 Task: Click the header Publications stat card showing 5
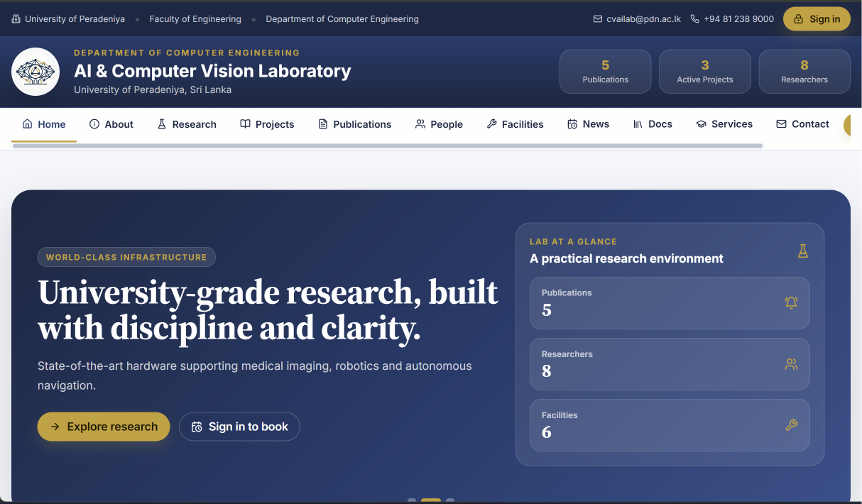click(606, 72)
